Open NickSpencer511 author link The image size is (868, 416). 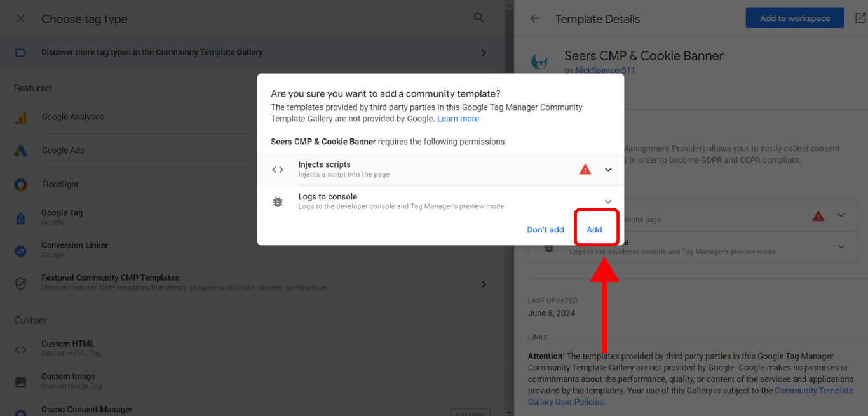point(605,70)
